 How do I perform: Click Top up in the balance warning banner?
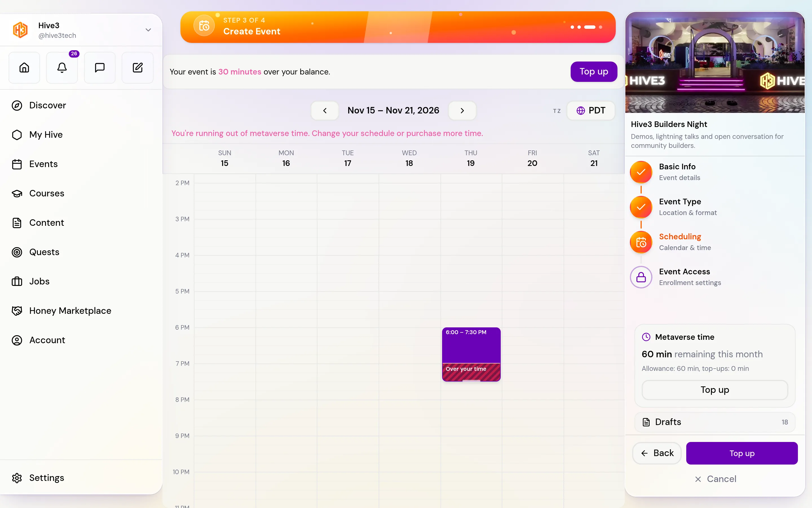pos(593,72)
